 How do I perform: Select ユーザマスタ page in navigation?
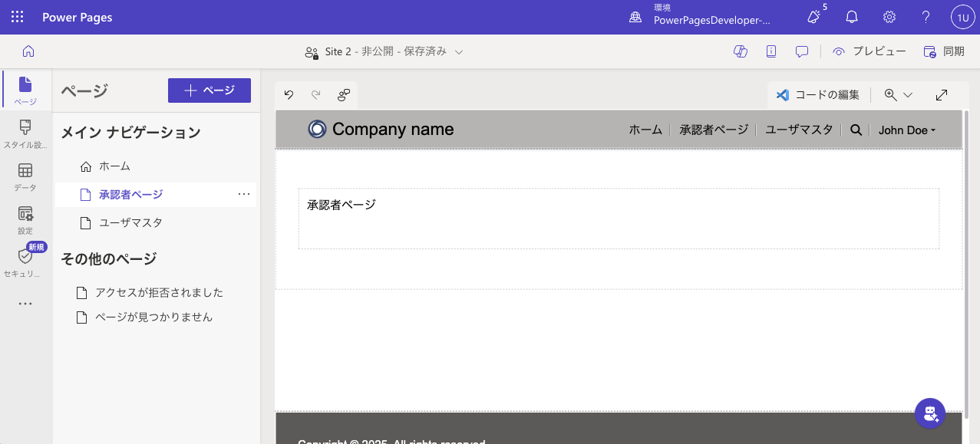pyautogui.click(x=130, y=223)
